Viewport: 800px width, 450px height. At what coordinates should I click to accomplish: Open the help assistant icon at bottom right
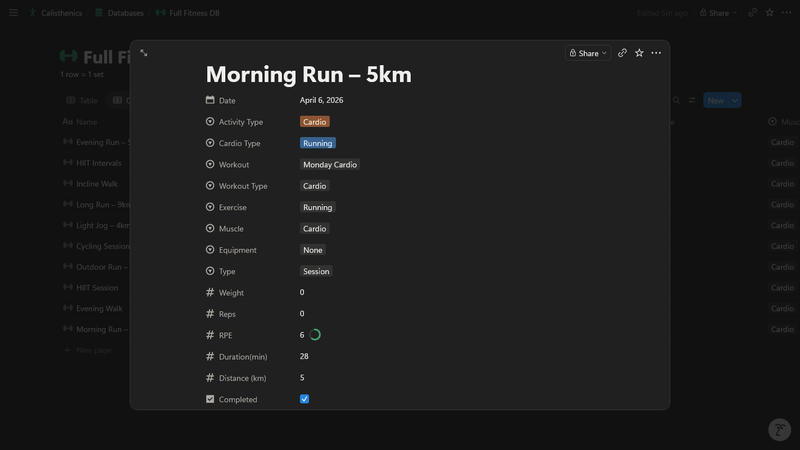coord(779,429)
